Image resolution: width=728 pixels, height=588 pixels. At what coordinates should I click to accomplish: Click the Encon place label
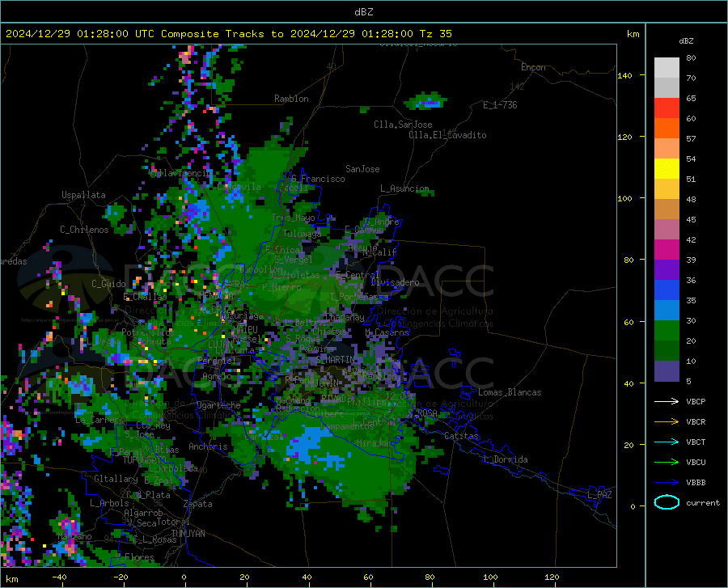point(534,67)
